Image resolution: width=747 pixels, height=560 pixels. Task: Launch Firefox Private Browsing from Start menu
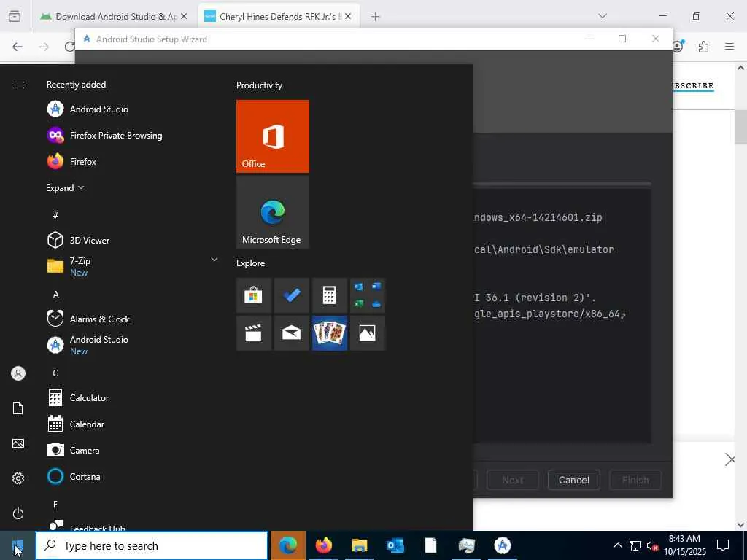131,135
